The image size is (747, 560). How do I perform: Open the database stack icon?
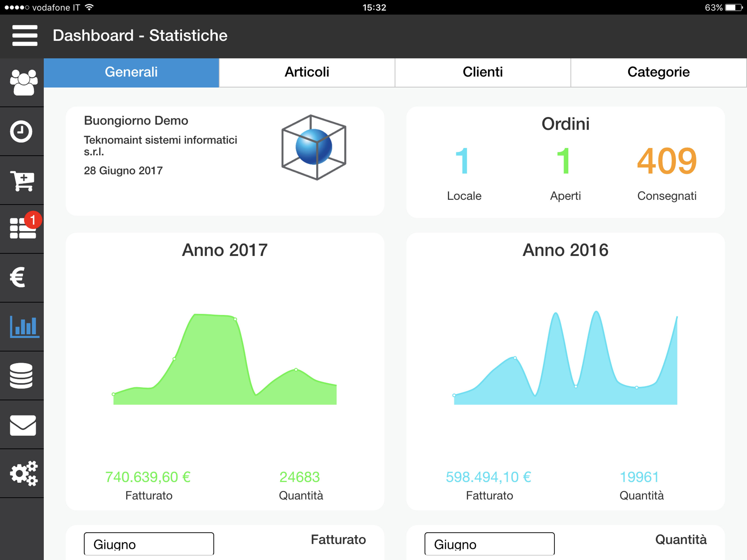(21, 376)
